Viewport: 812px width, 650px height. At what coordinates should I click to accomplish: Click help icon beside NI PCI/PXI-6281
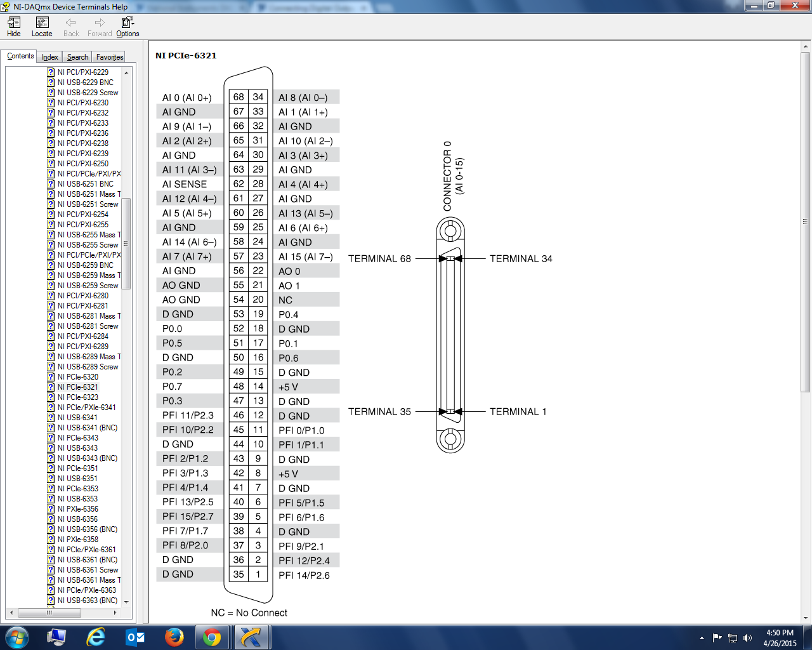(x=51, y=306)
